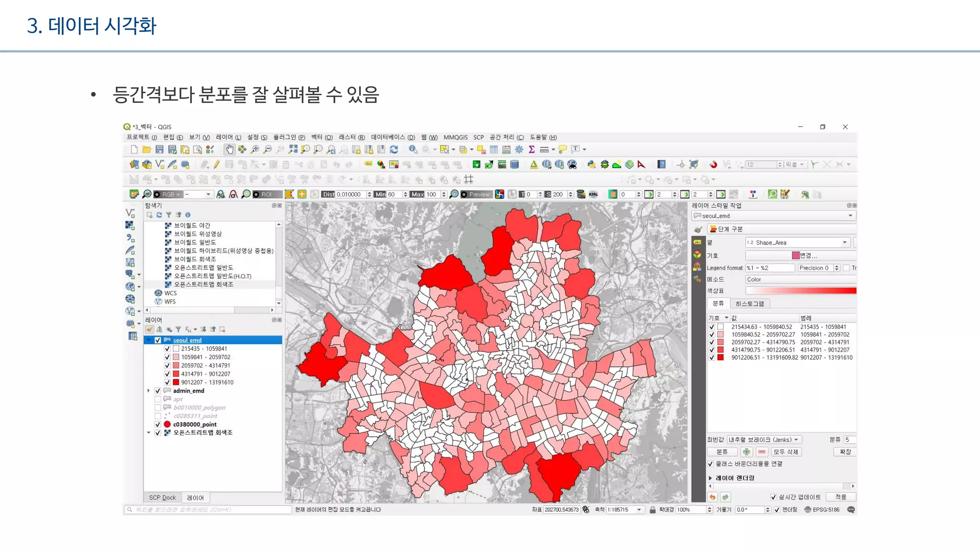
Task: Open the Shape_Area column dropdown
Action: coord(845,242)
